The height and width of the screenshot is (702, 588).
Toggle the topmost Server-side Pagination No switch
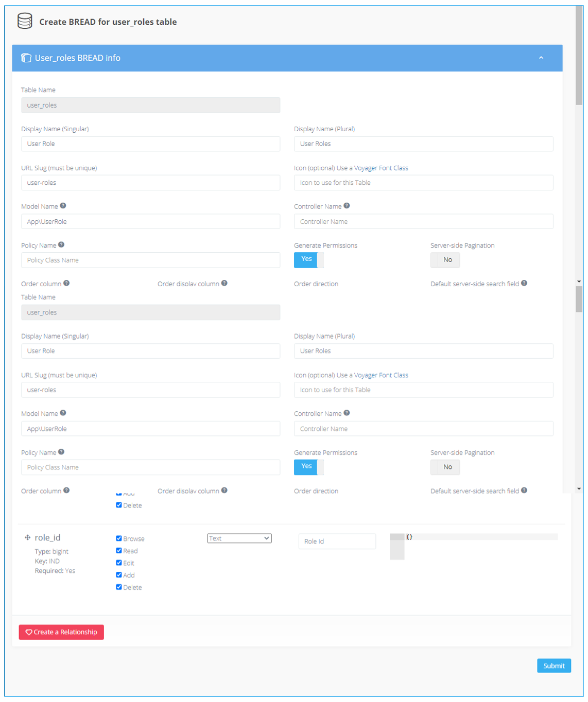tap(445, 260)
